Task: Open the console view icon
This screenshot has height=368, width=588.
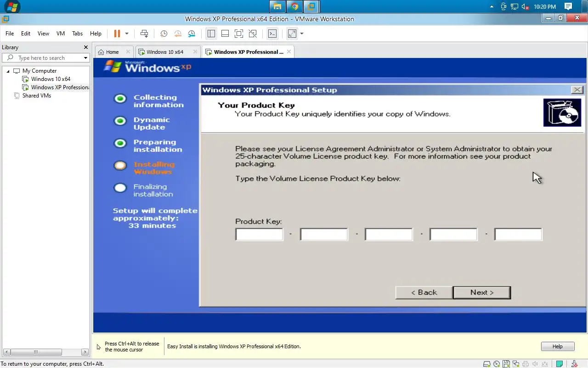Action: 272,34
